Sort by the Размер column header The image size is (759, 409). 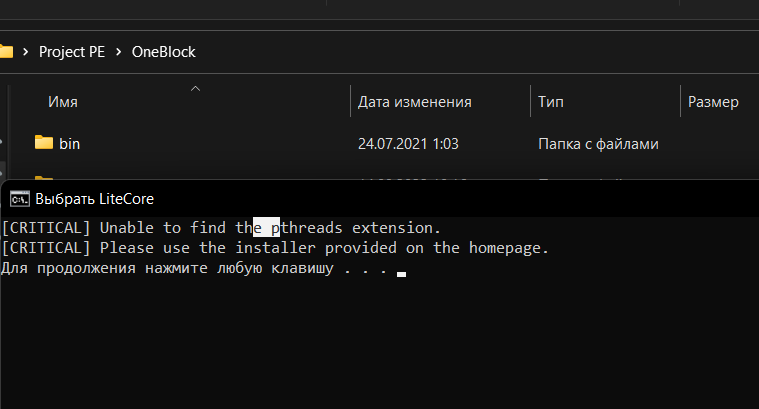[x=713, y=102]
